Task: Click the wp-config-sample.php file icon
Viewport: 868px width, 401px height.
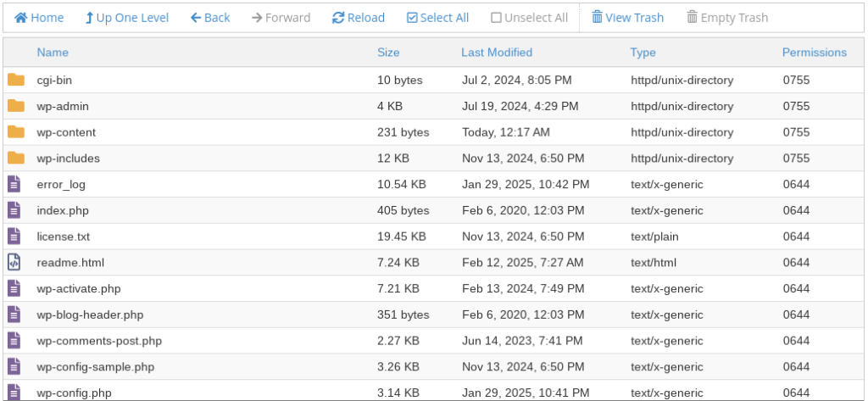Action: (14, 366)
